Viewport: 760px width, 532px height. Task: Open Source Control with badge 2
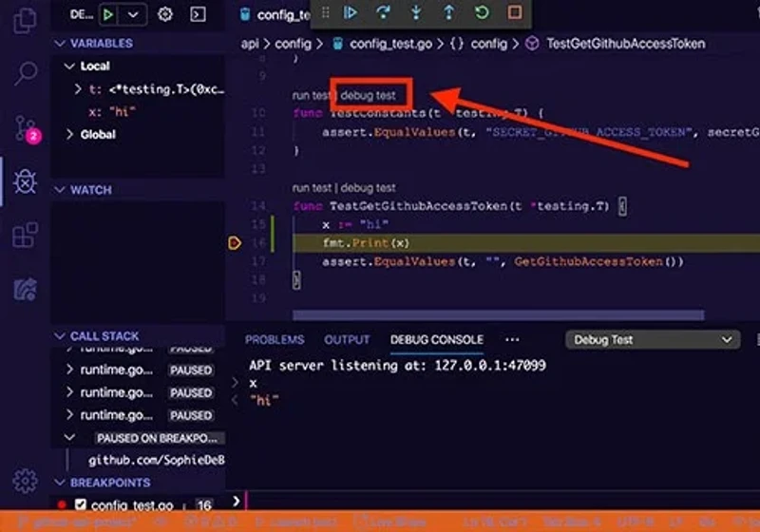[27, 128]
